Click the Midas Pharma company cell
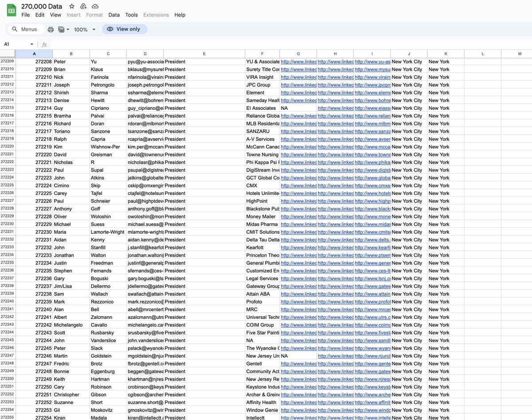532x420 pixels. [262, 224]
